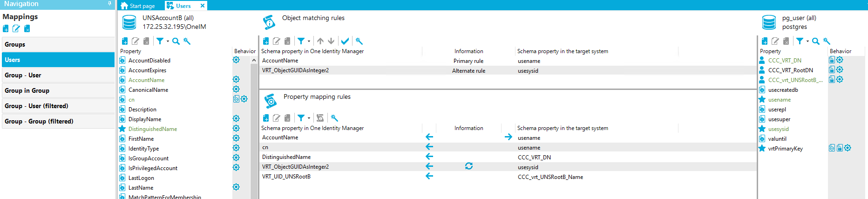Click search icon in pg_user property toolbar

click(816, 41)
